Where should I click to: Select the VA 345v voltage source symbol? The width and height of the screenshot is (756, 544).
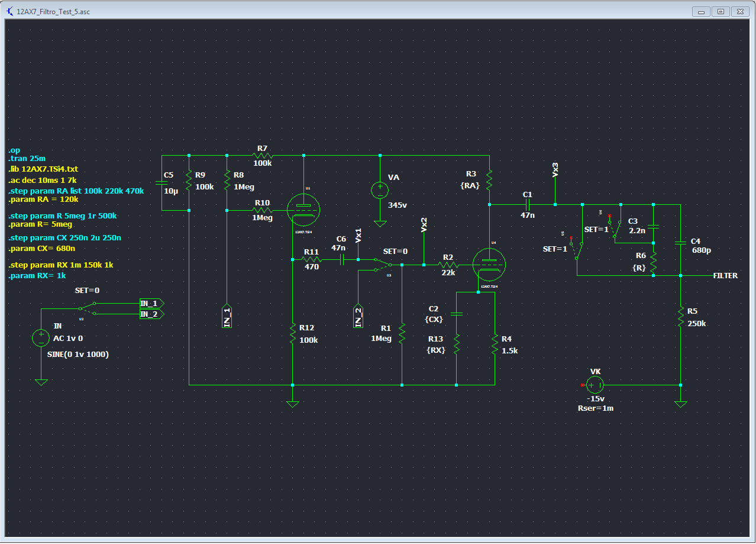pyautogui.click(x=380, y=190)
